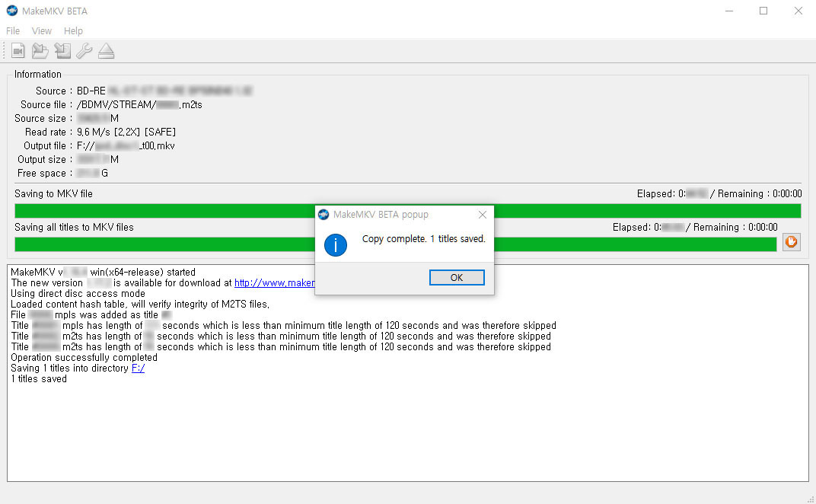Click the Open files toolbar icon

click(18, 50)
